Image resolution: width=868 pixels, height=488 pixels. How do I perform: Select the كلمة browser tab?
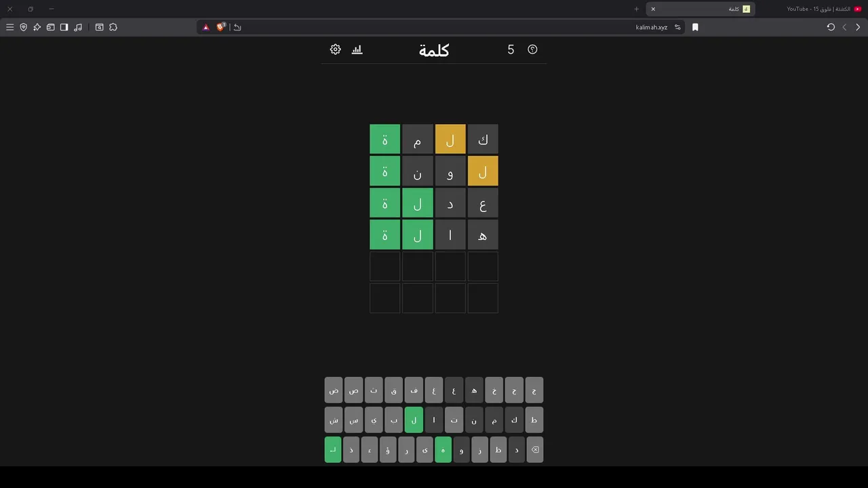pyautogui.click(x=701, y=9)
